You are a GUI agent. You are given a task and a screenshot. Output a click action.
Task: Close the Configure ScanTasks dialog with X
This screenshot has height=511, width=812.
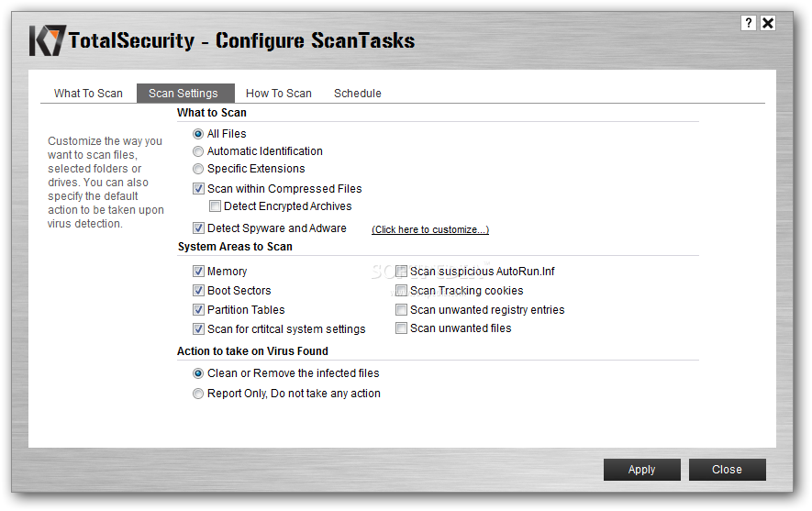click(x=768, y=23)
